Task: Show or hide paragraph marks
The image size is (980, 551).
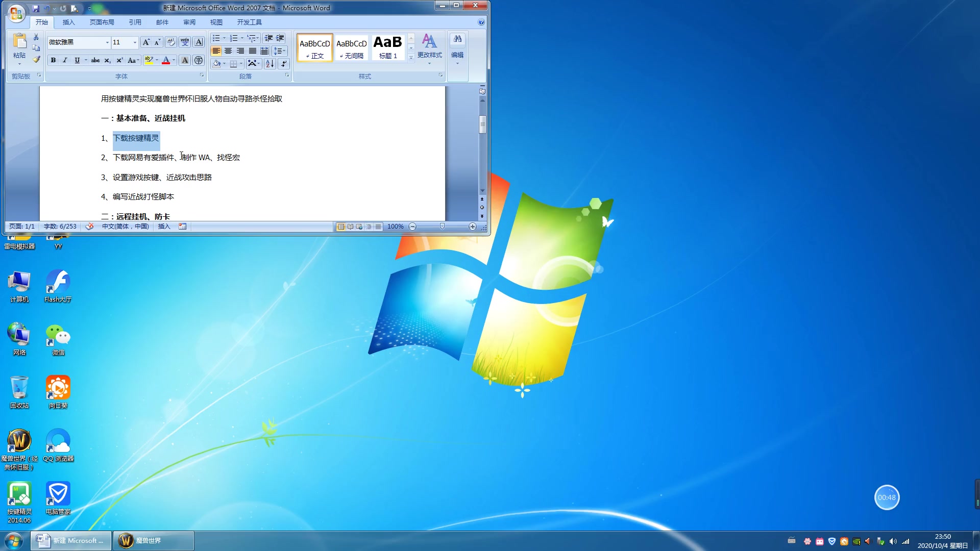Action: pyautogui.click(x=284, y=63)
